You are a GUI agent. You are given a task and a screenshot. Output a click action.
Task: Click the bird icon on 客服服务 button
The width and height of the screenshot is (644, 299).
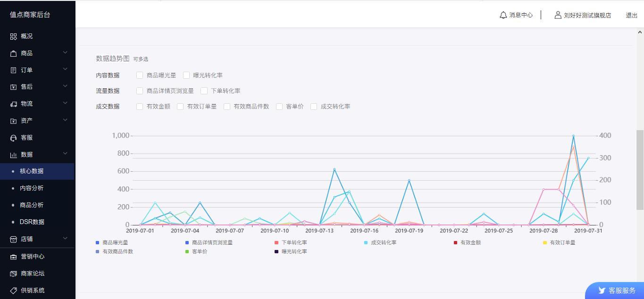coord(602,291)
